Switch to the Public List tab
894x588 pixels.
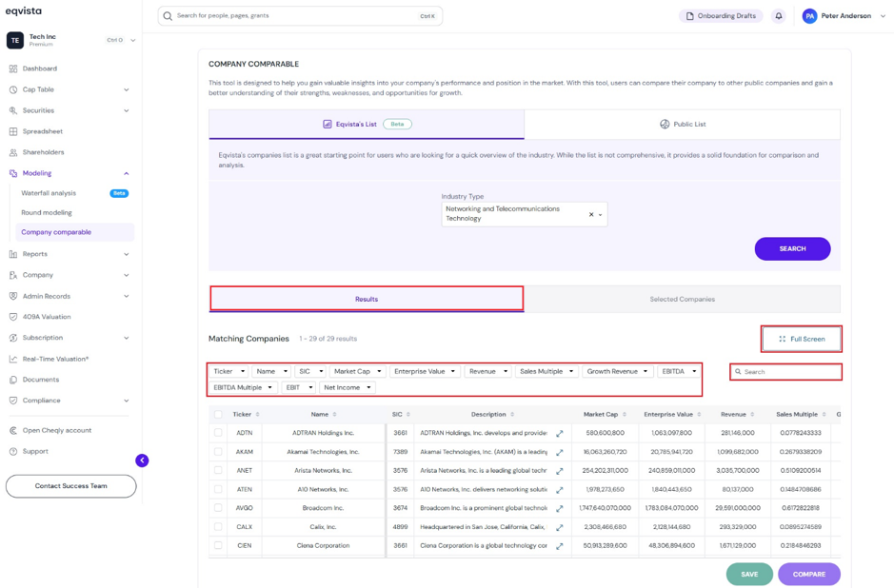click(x=683, y=125)
